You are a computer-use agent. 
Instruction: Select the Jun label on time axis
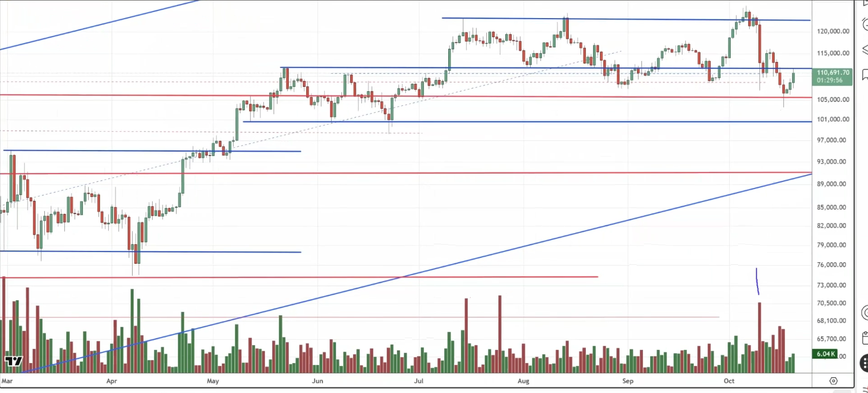317,381
